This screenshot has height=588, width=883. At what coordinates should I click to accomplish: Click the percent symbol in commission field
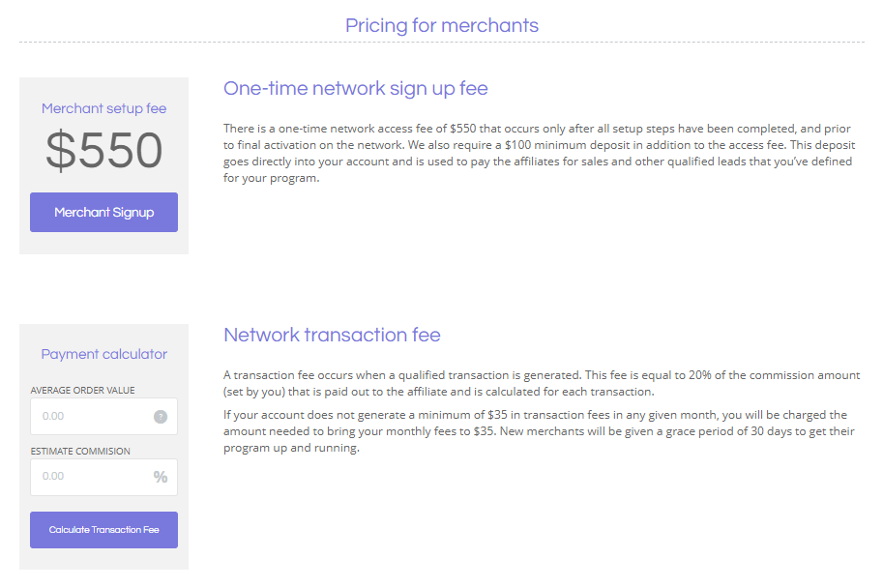[161, 477]
